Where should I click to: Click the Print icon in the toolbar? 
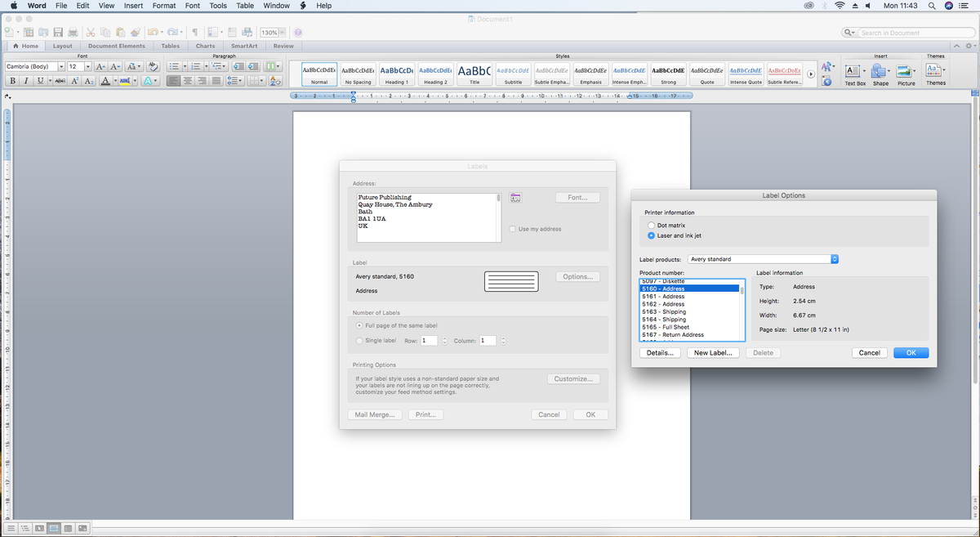[73, 32]
